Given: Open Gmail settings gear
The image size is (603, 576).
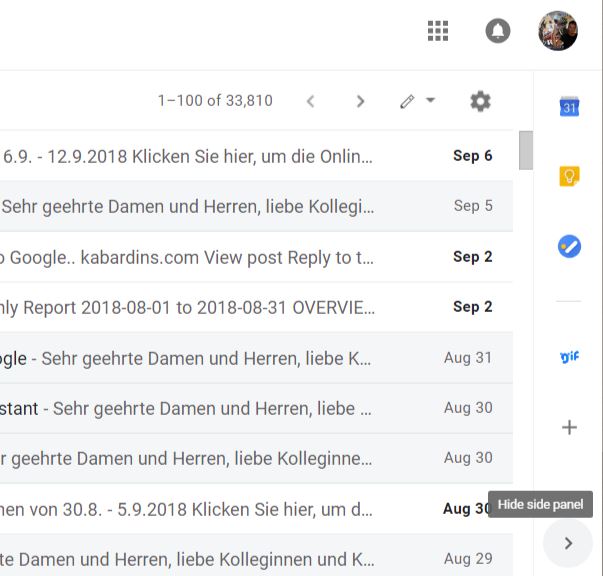Looking at the screenshot, I should (480, 101).
